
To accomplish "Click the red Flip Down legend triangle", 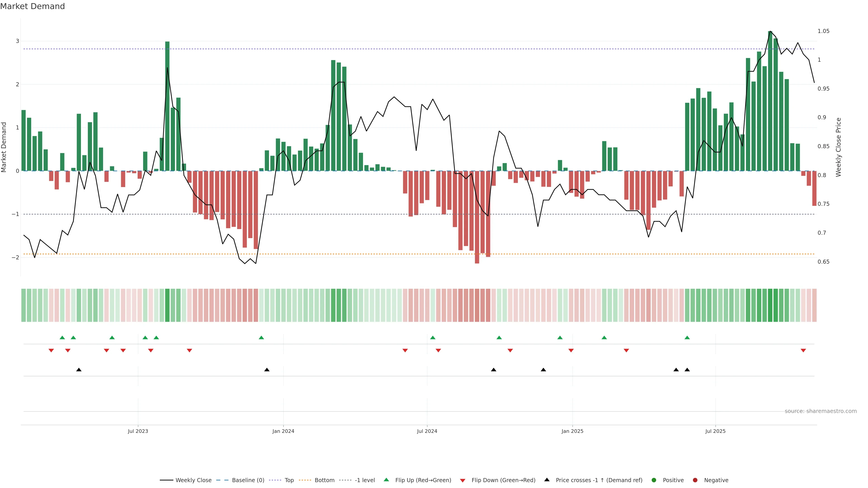I will (x=463, y=480).
